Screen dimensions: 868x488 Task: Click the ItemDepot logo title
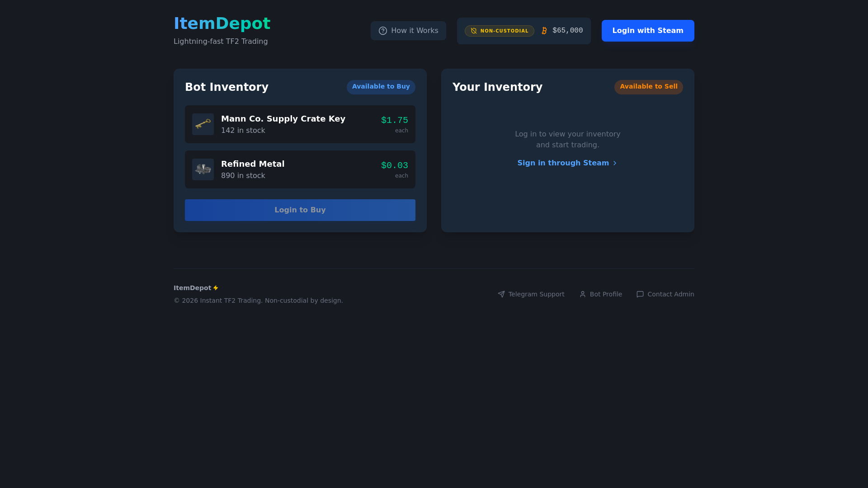(222, 23)
